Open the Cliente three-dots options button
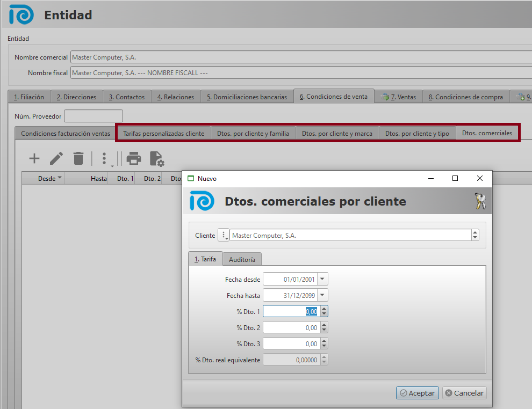This screenshot has width=532, height=409. 224,236
